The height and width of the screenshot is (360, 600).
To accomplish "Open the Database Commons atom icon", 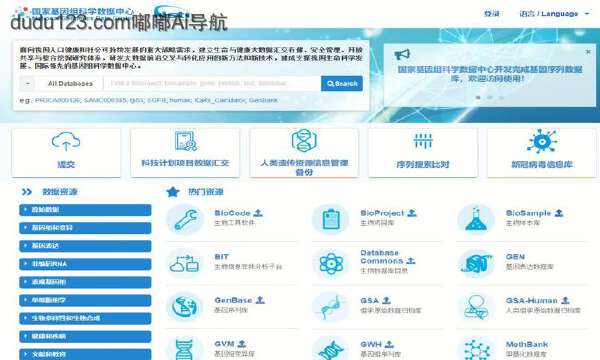I will (331, 263).
